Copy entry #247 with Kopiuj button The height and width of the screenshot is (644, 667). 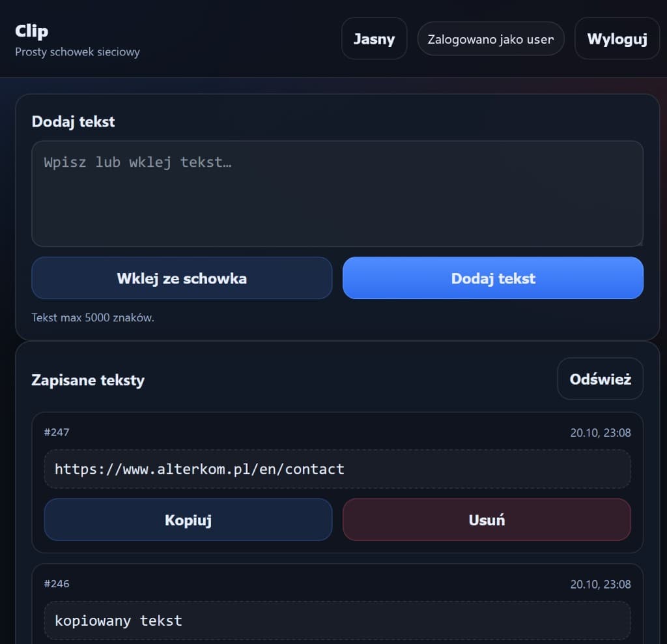(188, 520)
